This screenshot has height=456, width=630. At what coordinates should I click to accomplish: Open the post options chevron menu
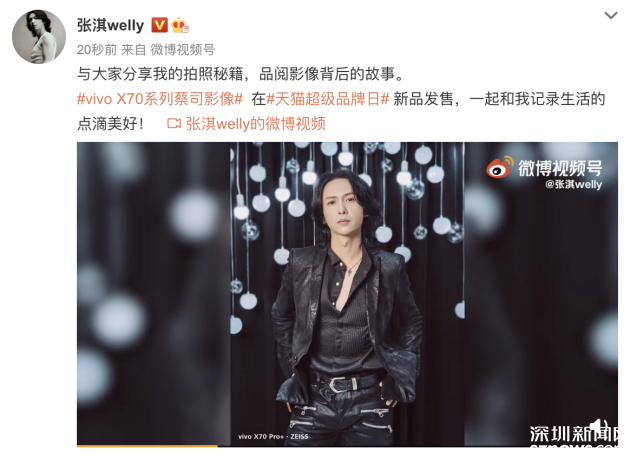pyautogui.click(x=611, y=16)
